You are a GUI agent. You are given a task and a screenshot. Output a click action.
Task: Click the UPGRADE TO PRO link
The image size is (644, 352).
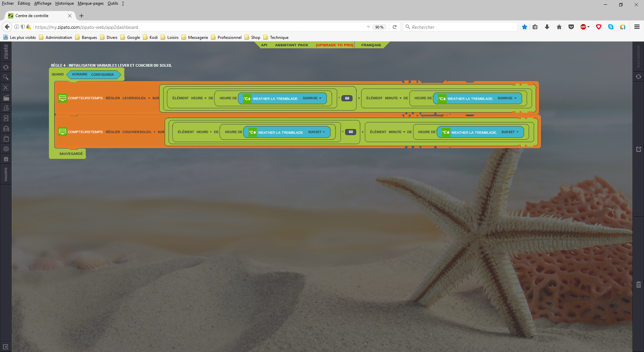pos(334,45)
